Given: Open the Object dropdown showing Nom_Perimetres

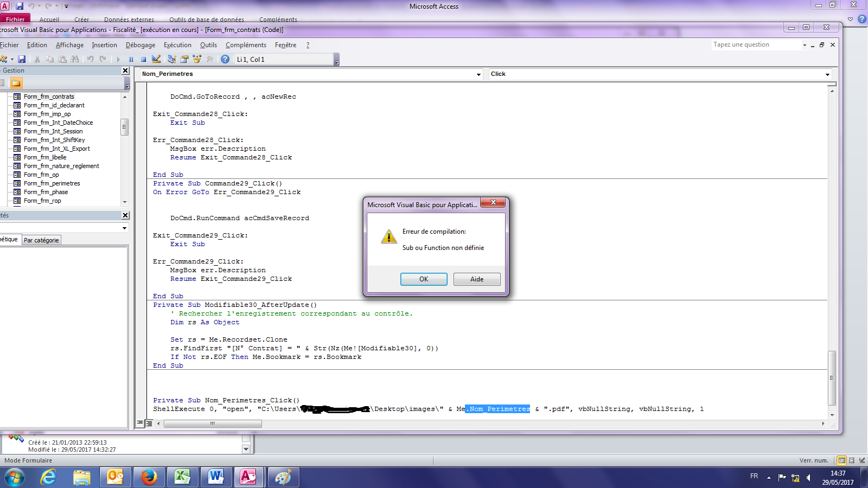Looking at the screenshot, I should pos(478,74).
